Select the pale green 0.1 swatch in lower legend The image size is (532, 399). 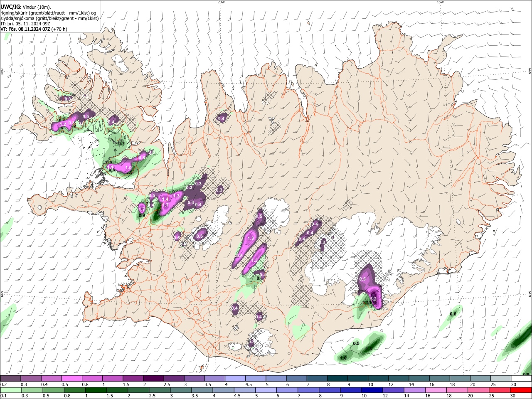tap(10, 390)
